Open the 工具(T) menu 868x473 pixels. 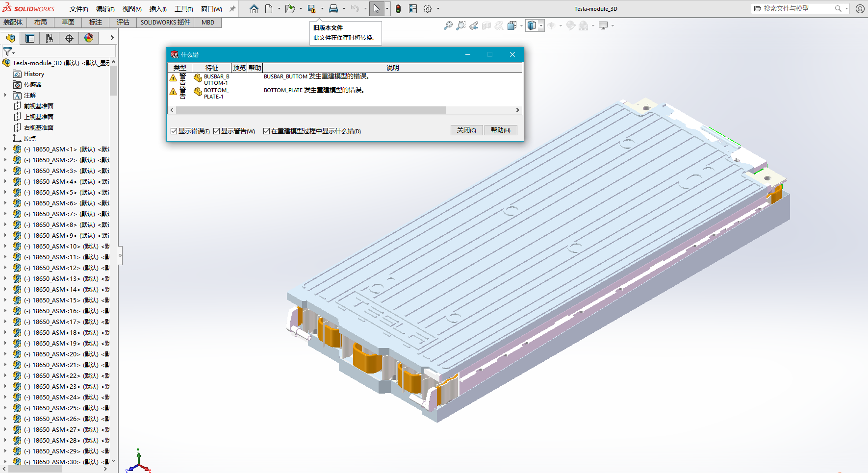click(184, 9)
